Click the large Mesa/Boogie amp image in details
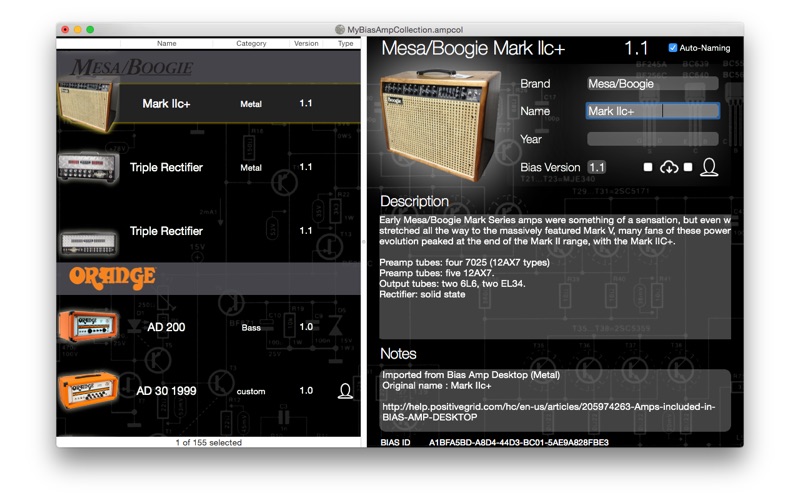This screenshot has height=500, width=800. [x=441, y=125]
